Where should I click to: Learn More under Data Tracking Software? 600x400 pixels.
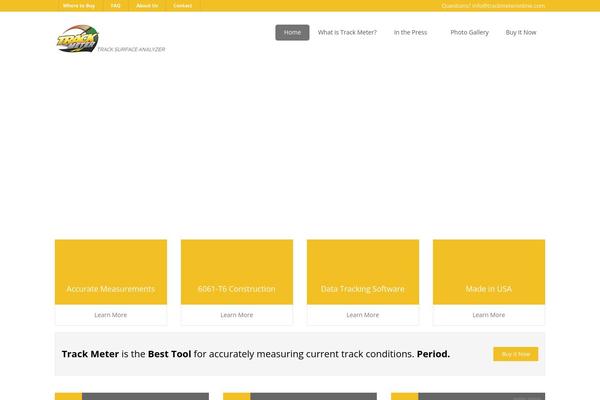363,315
